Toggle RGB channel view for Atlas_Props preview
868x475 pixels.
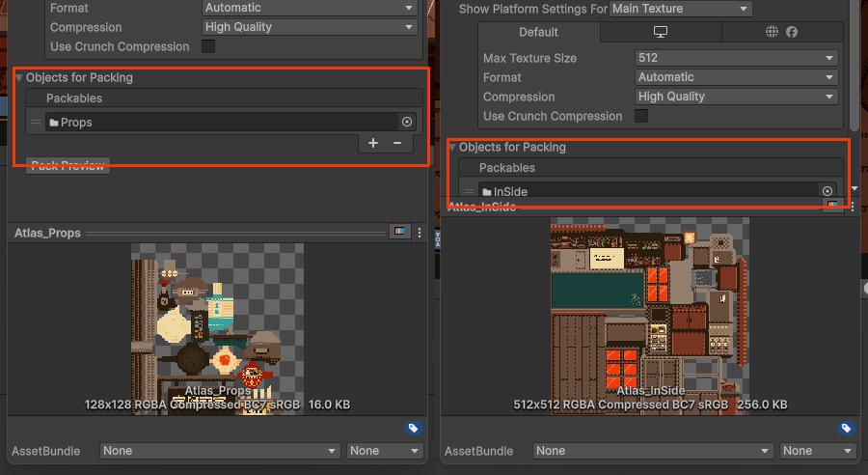[x=398, y=233]
